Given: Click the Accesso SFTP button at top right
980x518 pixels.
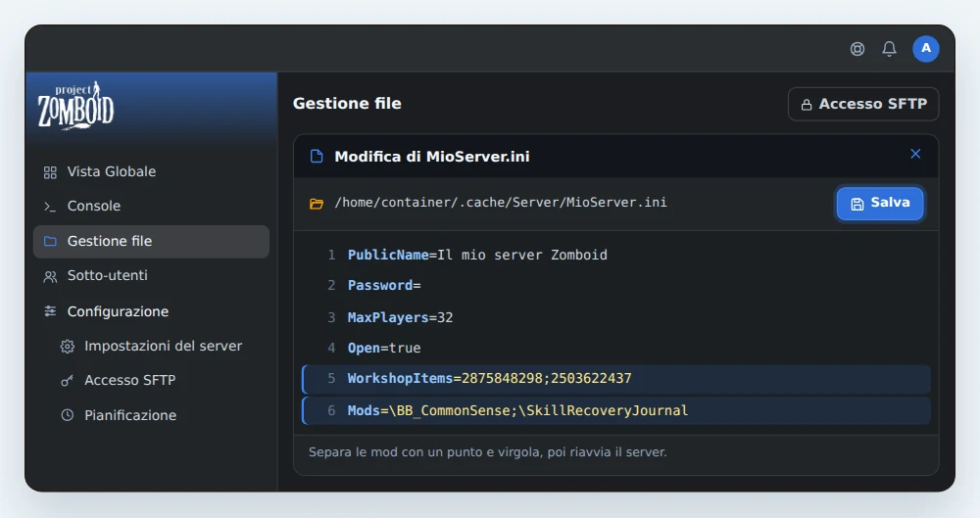Looking at the screenshot, I should pyautogui.click(x=863, y=104).
